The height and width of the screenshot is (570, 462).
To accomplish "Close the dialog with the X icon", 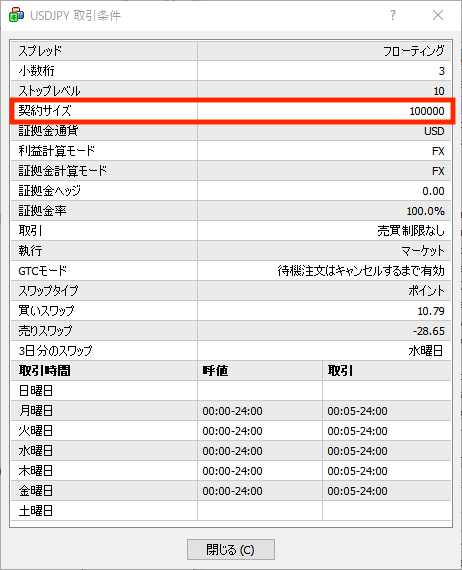I will (x=438, y=15).
